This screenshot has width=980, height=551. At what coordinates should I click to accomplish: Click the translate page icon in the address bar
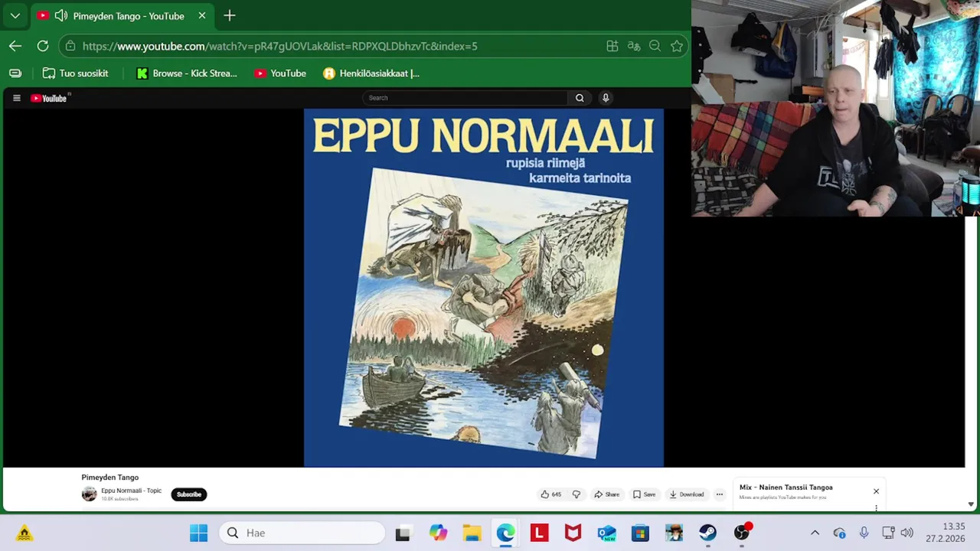point(634,46)
